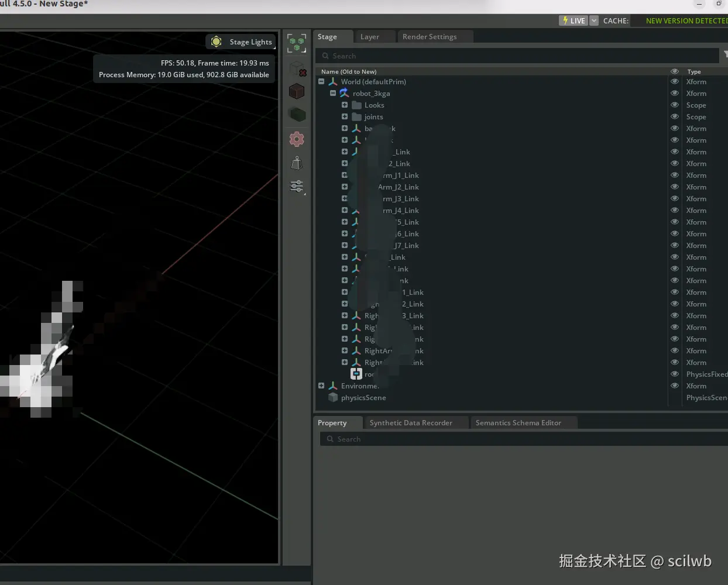Hide the Looks scope with eye icon
Image resolution: width=728 pixels, height=585 pixels.
point(674,105)
